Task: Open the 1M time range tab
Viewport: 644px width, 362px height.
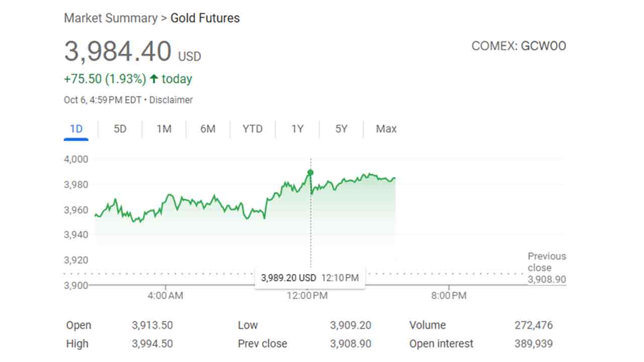Action: point(164,129)
